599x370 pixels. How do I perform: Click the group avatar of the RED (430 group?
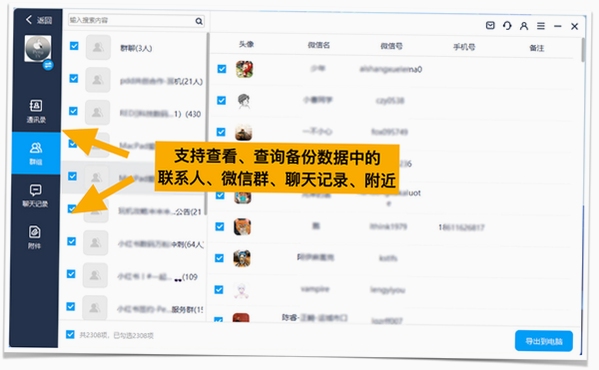pos(97,112)
